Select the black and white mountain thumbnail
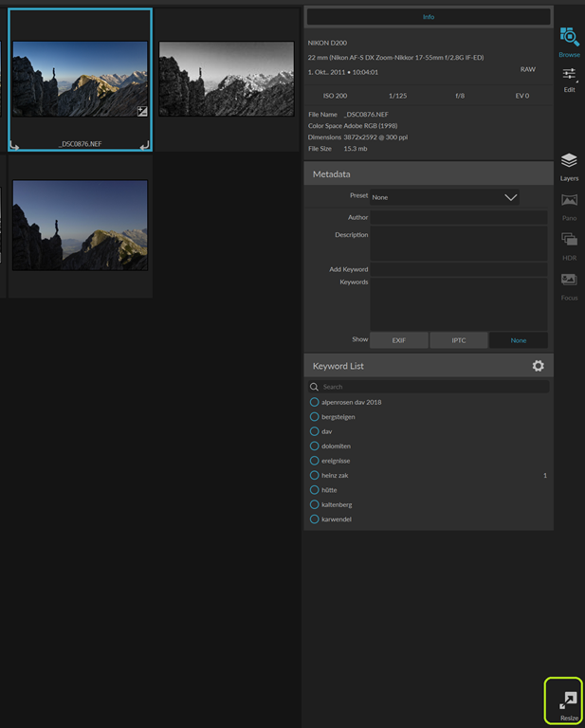The height and width of the screenshot is (728, 585). pos(227,79)
